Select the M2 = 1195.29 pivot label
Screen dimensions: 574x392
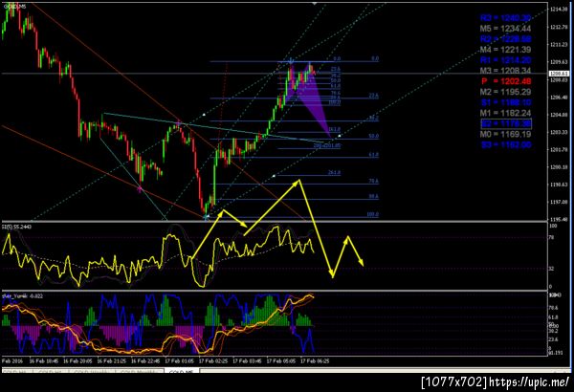click(x=505, y=92)
